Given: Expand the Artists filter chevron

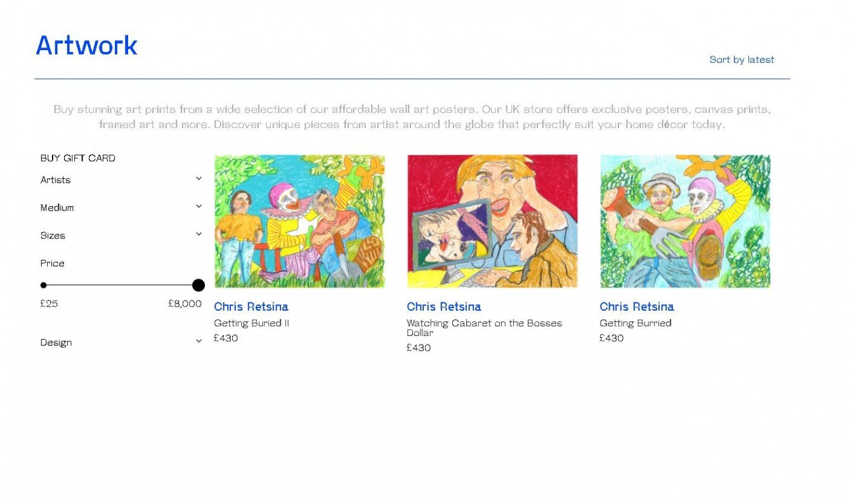Looking at the screenshot, I should coord(199,179).
